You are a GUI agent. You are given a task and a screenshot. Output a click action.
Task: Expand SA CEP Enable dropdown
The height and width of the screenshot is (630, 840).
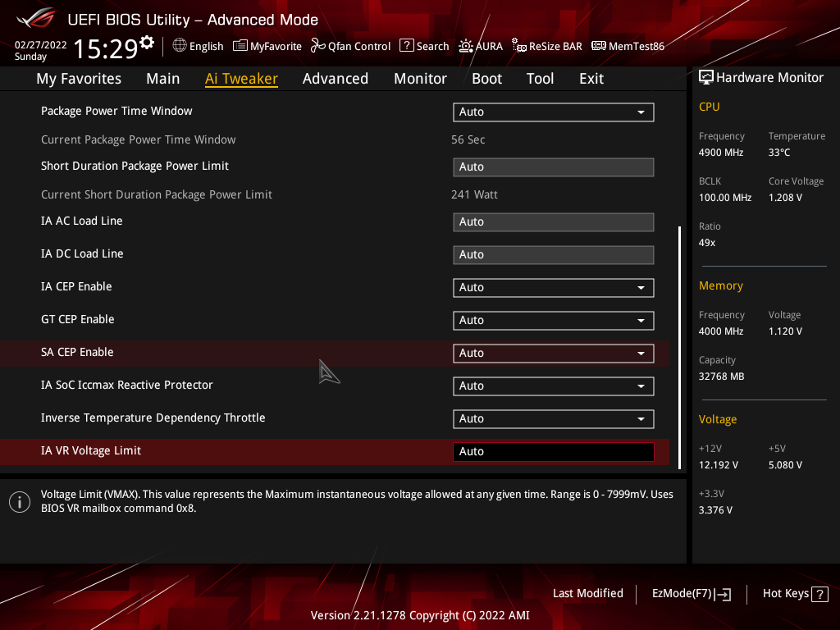(554, 353)
